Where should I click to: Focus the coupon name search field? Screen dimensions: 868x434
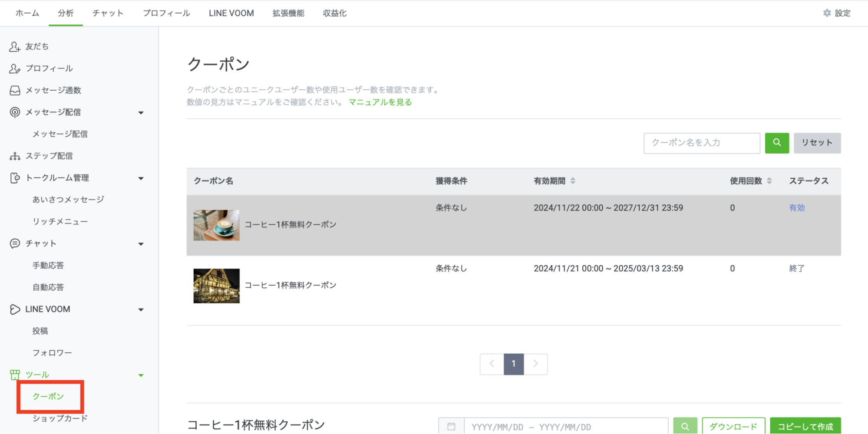(701, 143)
